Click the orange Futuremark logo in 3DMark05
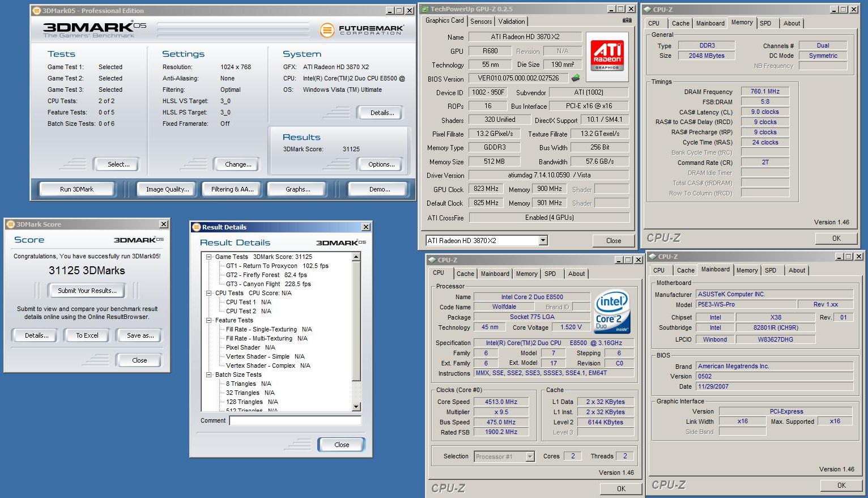 click(x=327, y=30)
